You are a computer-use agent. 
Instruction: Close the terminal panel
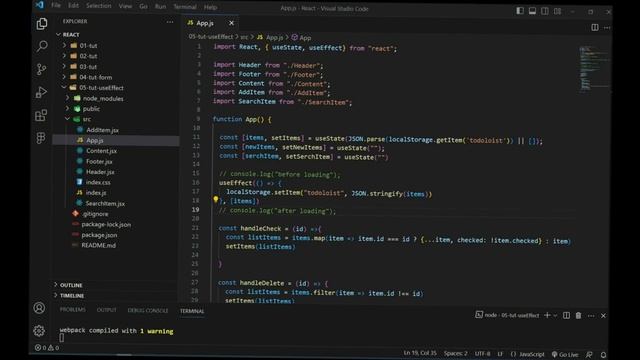[x=603, y=316]
